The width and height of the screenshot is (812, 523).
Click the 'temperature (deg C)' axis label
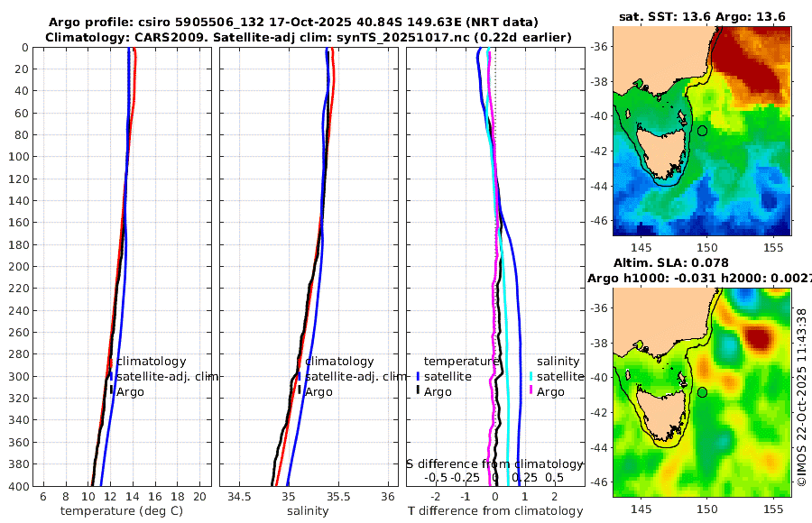(122, 511)
